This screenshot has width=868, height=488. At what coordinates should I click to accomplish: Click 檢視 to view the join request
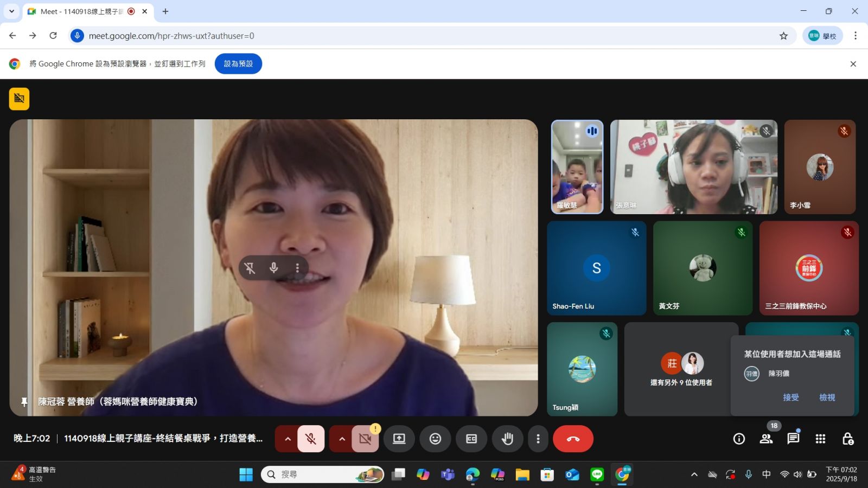[827, 397]
